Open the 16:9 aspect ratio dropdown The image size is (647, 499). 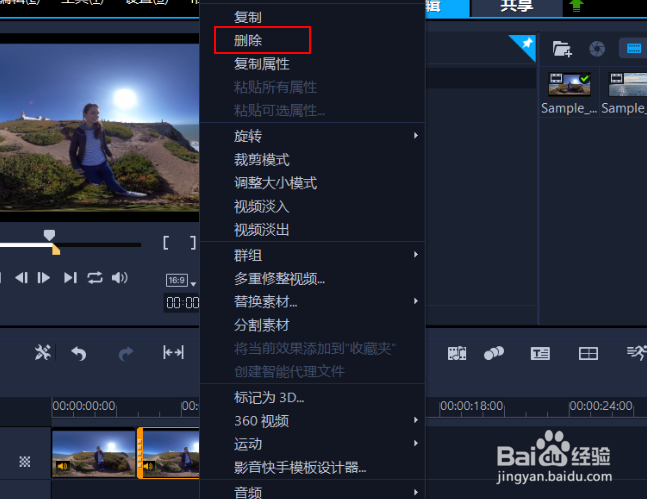coord(180,281)
